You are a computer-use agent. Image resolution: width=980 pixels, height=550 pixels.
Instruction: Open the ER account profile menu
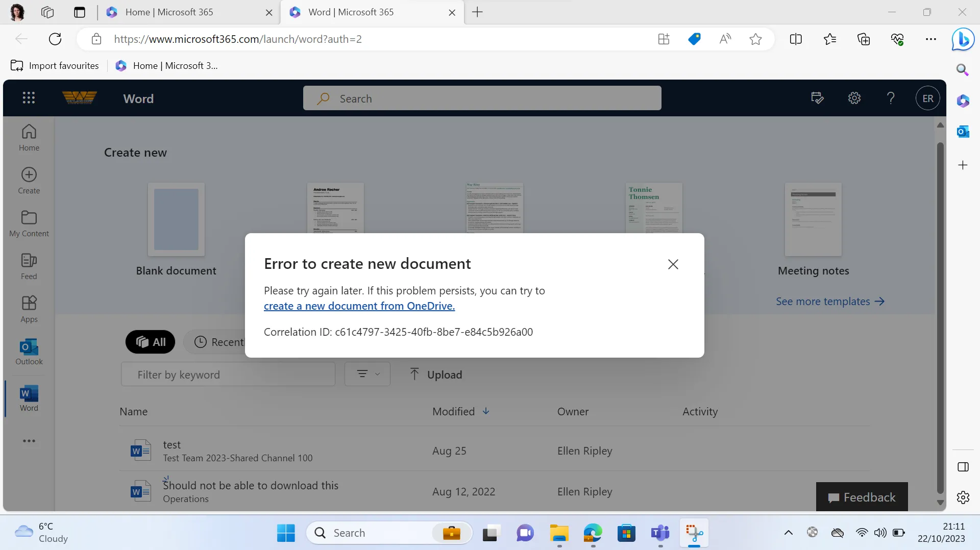click(x=928, y=98)
